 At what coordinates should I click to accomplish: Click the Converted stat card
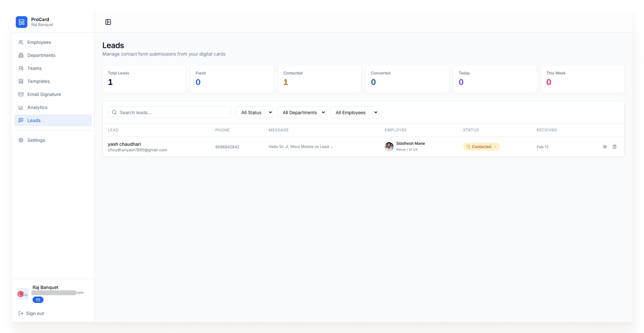[407, 79]
